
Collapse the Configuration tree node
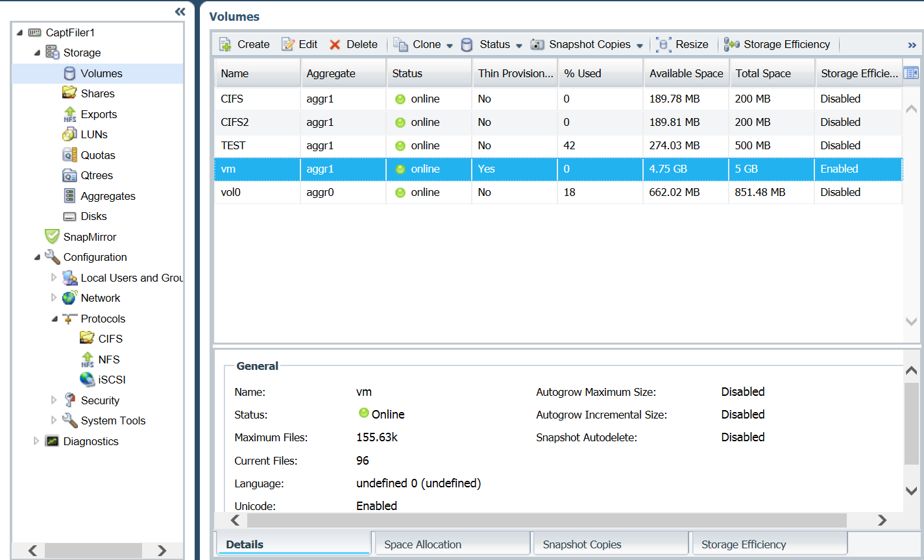point(36,257)
